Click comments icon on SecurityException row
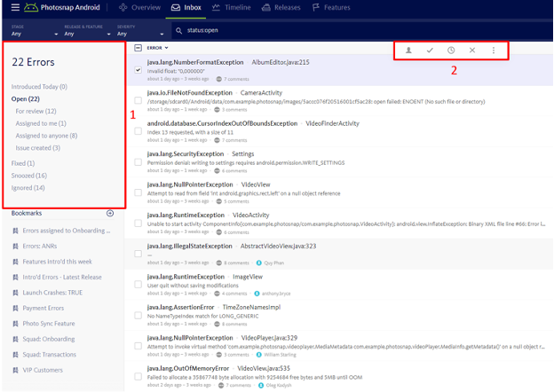554x392 pixels. coord(217,171)
